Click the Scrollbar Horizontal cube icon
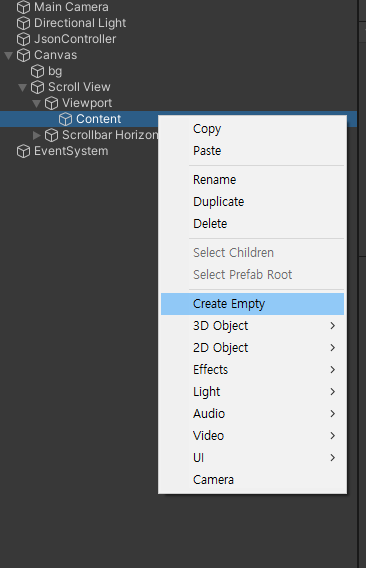 [51, 135]
